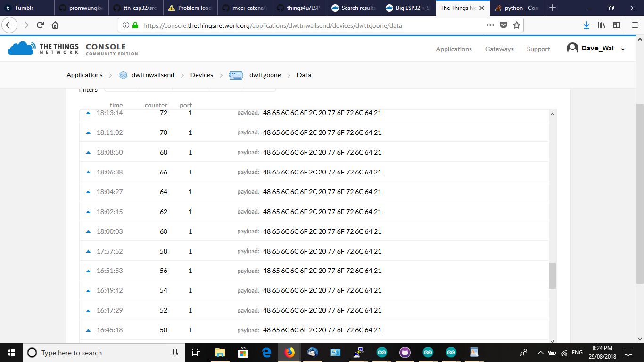The width and height of the screenshot is (644, 362).
Task: Expand the 18:04:27 message row
Action: pyautogui.click(x=88, y=192)
